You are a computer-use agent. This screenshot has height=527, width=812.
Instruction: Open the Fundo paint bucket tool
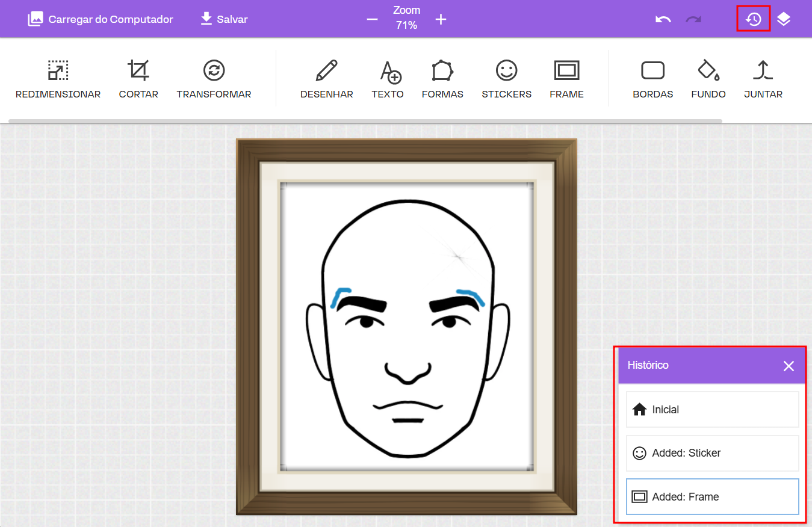point(708,79)
